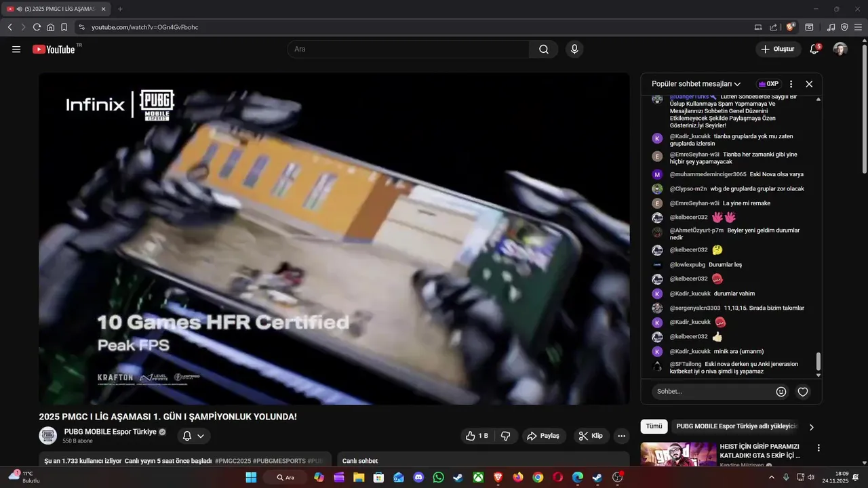Start voice search with microphone icon

[x=574, y=49]
